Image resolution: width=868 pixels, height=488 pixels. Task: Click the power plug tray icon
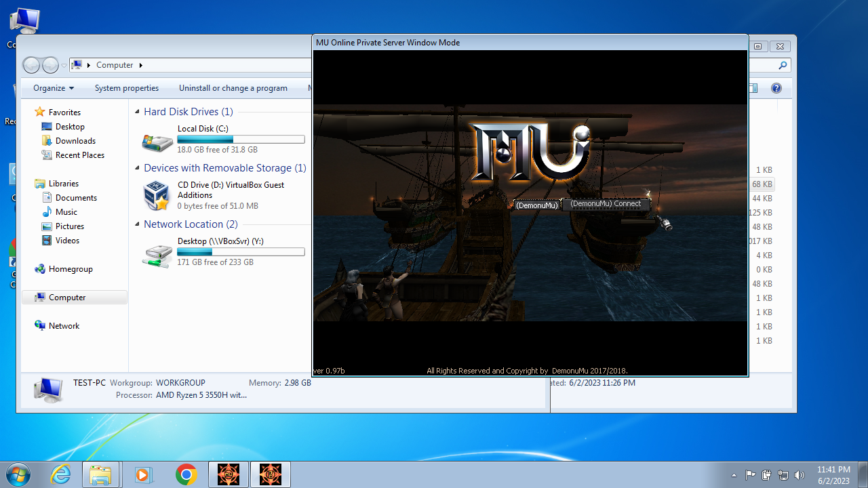(767, 475)
